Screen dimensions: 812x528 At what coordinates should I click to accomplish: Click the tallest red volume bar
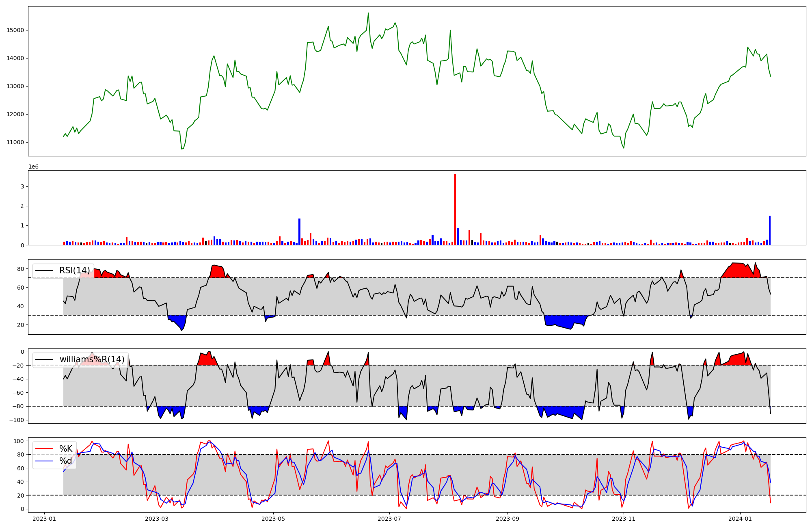point(455,210)
